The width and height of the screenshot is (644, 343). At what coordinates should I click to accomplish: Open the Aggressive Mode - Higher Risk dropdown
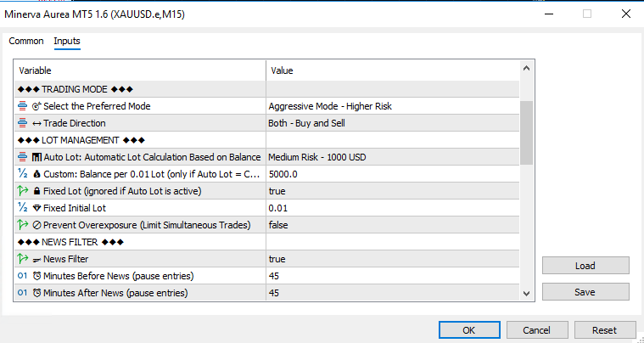tap(391, 106)
